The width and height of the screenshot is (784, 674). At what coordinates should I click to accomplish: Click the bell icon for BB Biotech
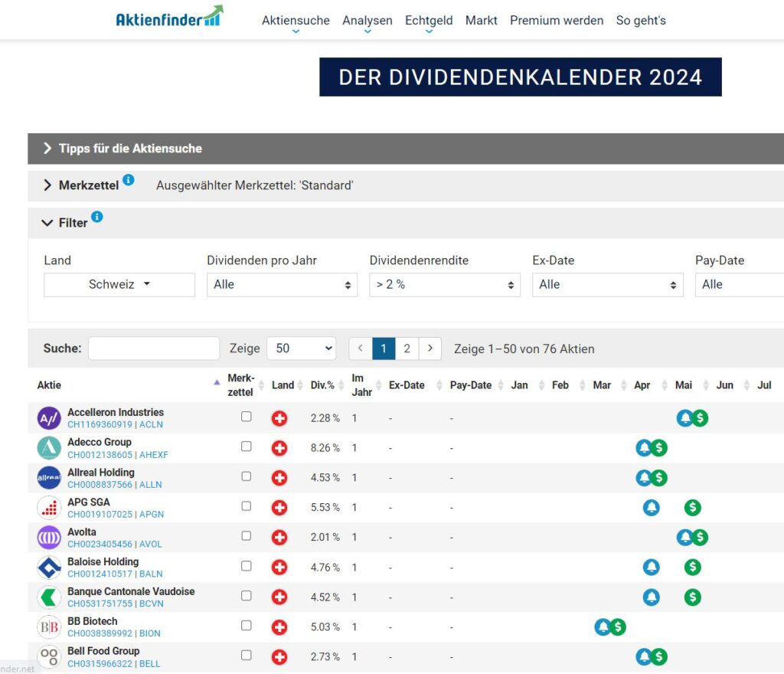(602, 627)
